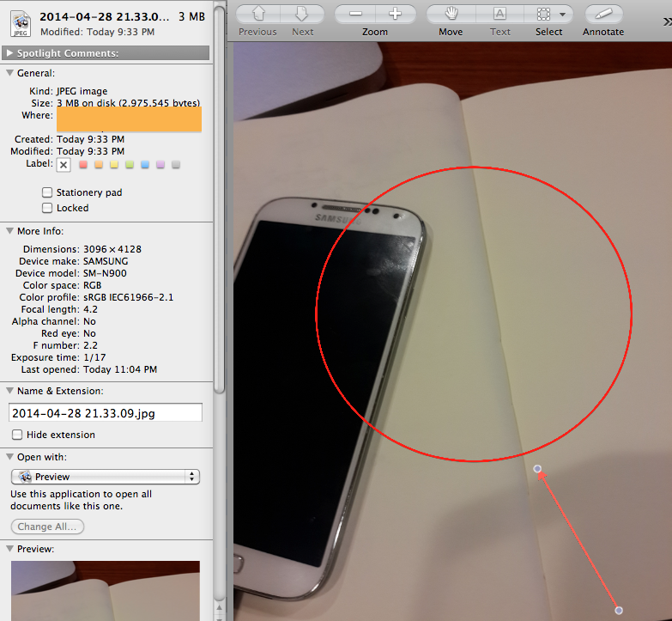This screenshot has width=672, height=621.
Task: Click the info panel vertical scrollbar
Action: click(x=219, y=199)
